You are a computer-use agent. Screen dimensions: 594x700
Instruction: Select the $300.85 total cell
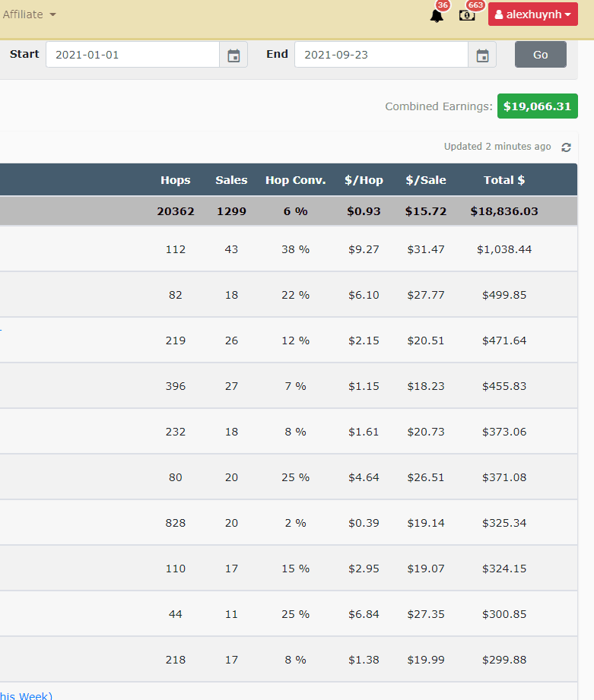pyautogui.click(x=504, y=614)
